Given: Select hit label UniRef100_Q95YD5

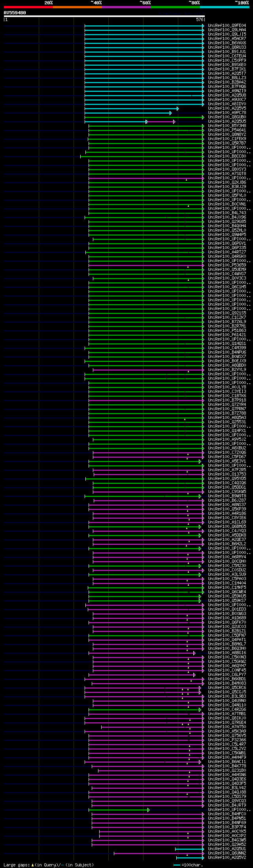Looking at the screenshot, I should tap(227, 479).
